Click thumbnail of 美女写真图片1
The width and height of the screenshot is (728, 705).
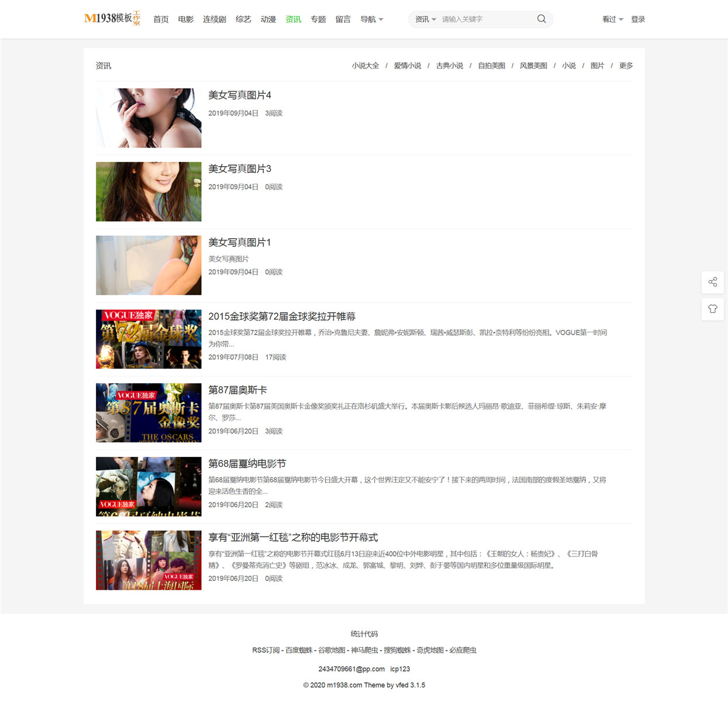tap(149, 266)
